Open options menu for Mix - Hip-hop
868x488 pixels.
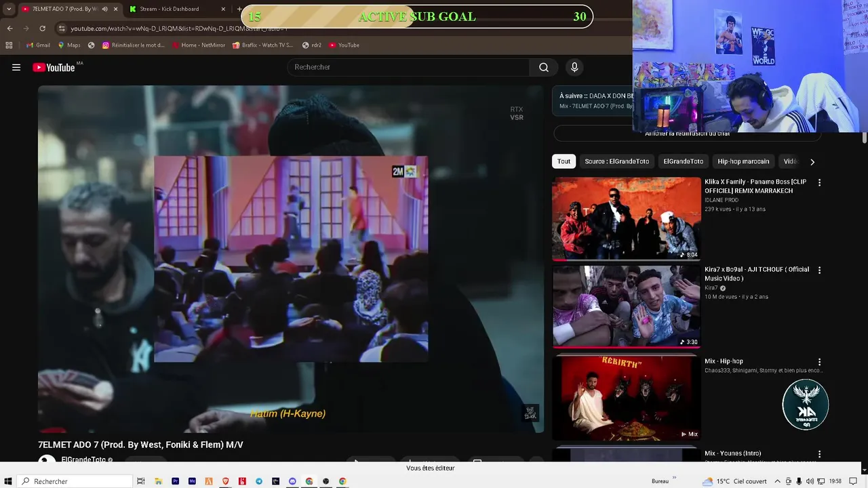point(819,362)
